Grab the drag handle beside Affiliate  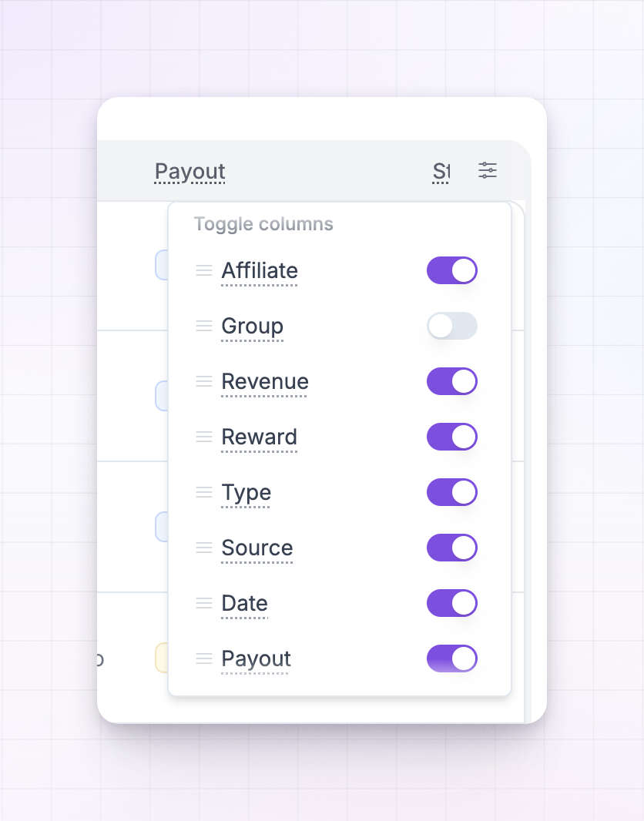(203, 270)
